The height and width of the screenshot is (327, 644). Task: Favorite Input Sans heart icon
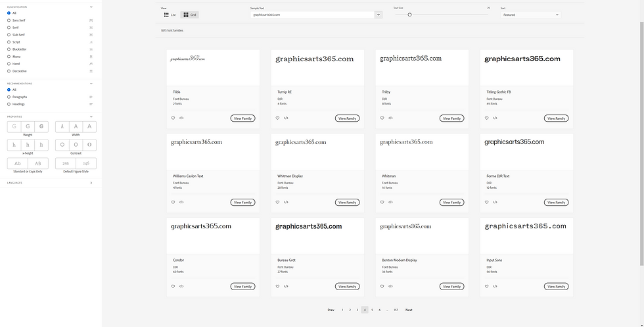click(x=487, y=286)
